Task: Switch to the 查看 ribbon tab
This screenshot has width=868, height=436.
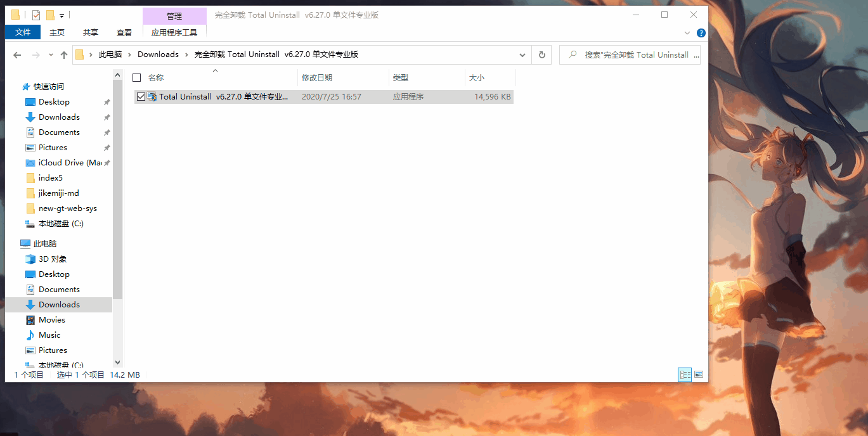Action: 124,32
